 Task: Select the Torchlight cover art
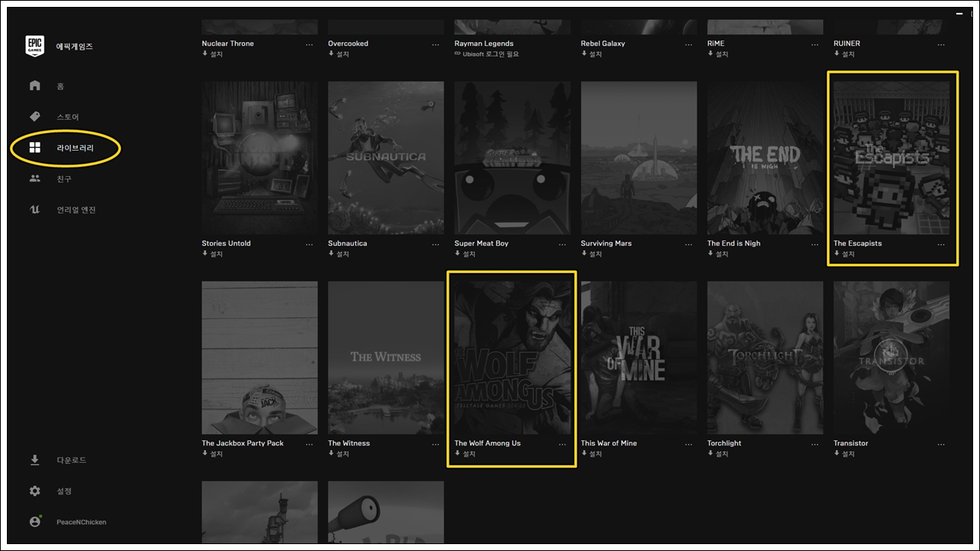click(x=765, y=357)
